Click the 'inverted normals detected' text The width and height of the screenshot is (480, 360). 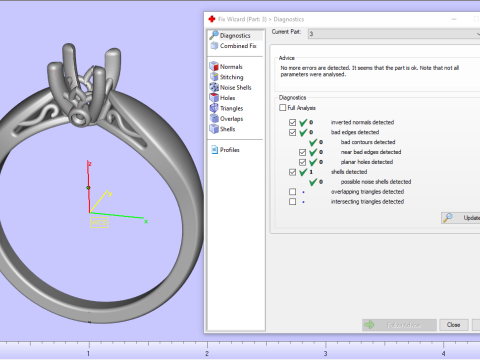click(362, 122)
